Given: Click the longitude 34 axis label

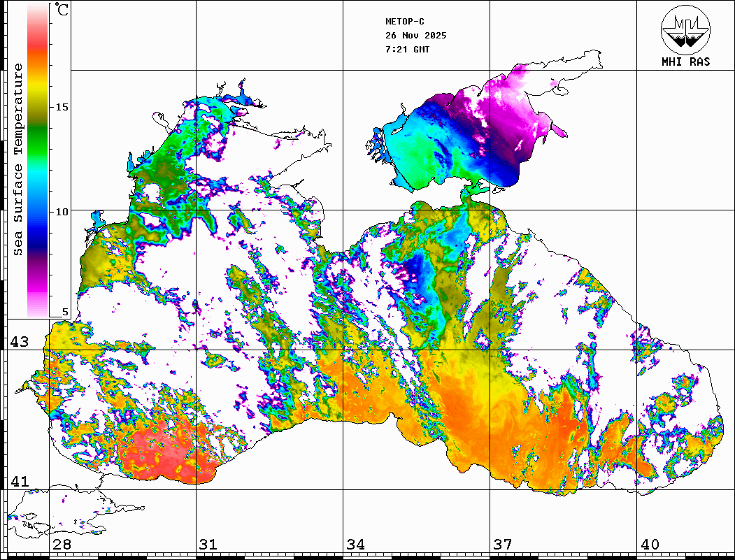Looking at the screenshot, I should point(355,545).
